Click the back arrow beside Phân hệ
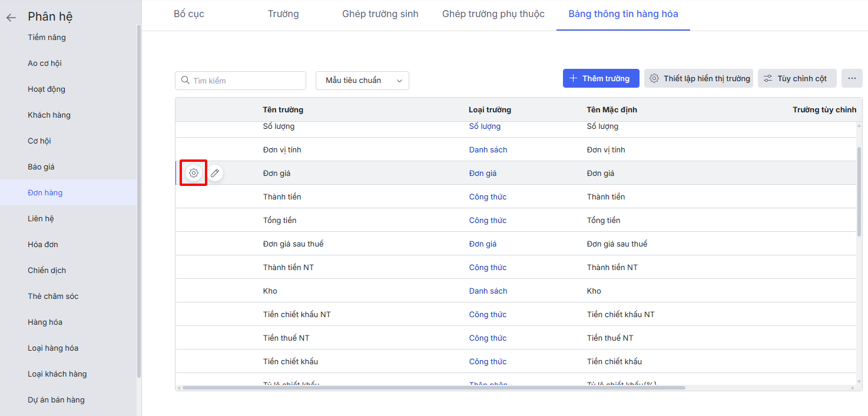The image size is (868, 416). pos(11,18)
